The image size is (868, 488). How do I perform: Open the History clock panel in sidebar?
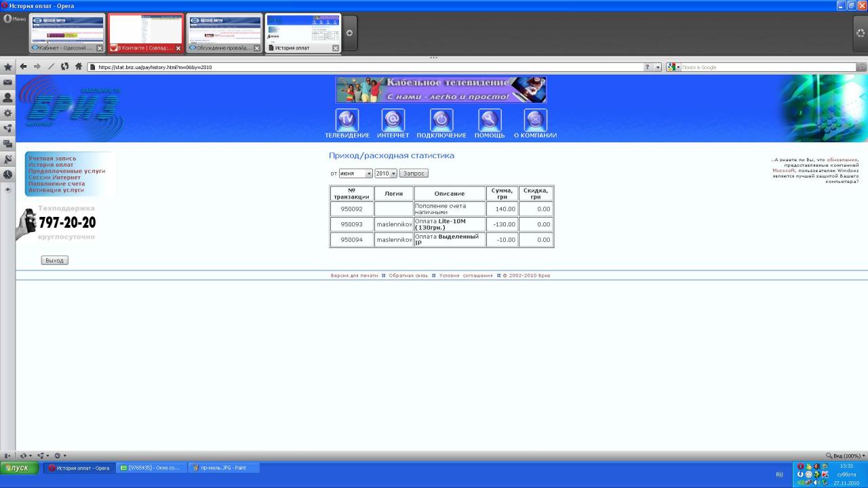(7, 175)
